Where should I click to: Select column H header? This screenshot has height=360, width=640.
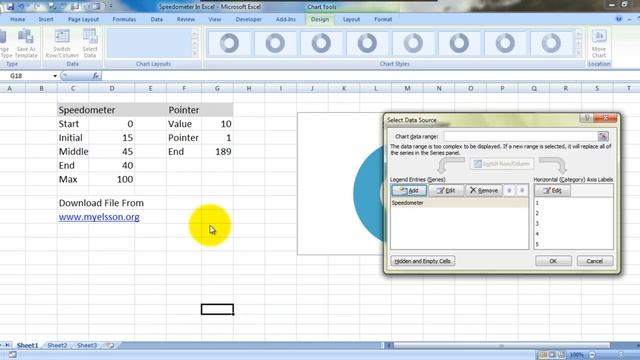tap(249, 88)
